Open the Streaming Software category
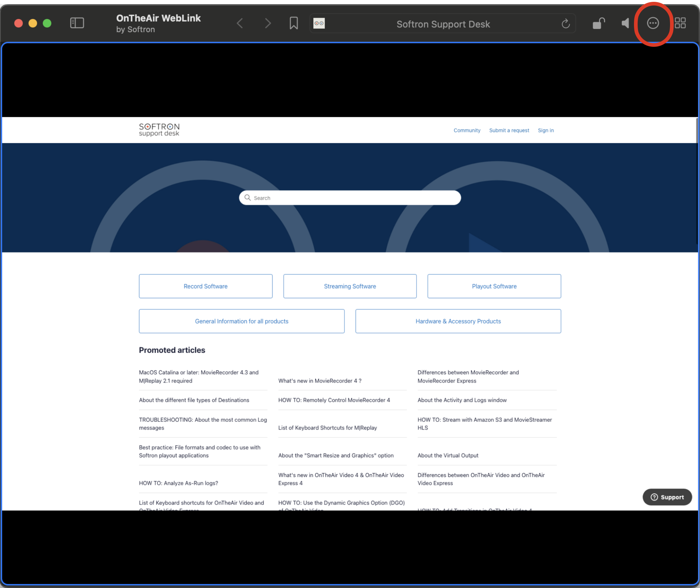This screenshot has height=588, width=700. click(x=350, y=286)
